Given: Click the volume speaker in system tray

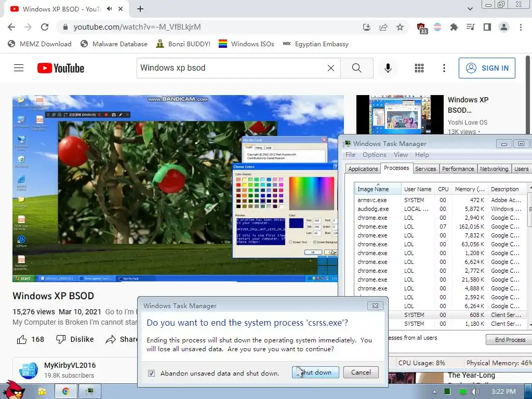Looking at the screenshot, I should (475, 392).
